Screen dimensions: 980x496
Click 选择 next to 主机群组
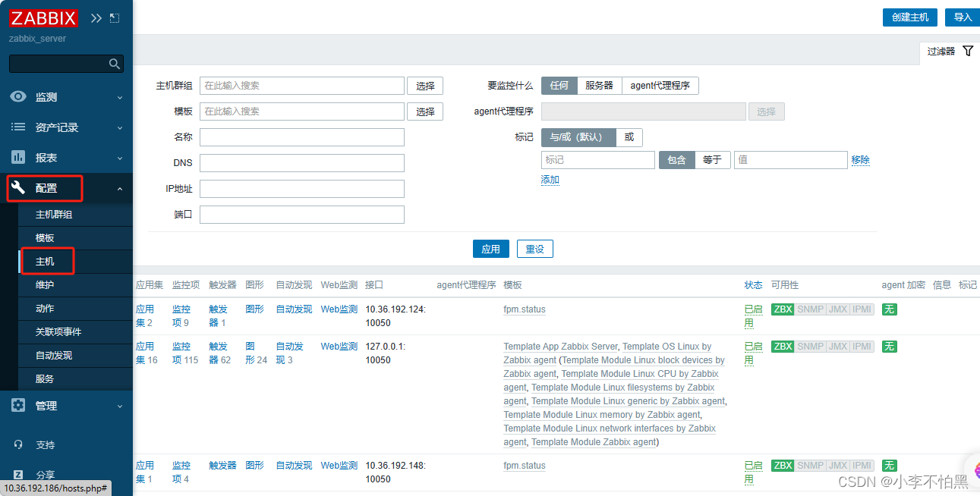point(425,86)
